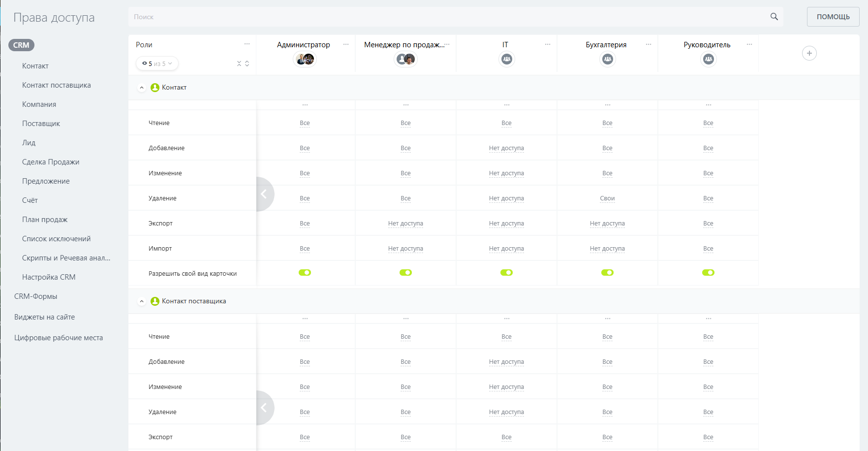Open Контакт item in sidebar
Screen dimensions: 868x451
pos(35,66)
